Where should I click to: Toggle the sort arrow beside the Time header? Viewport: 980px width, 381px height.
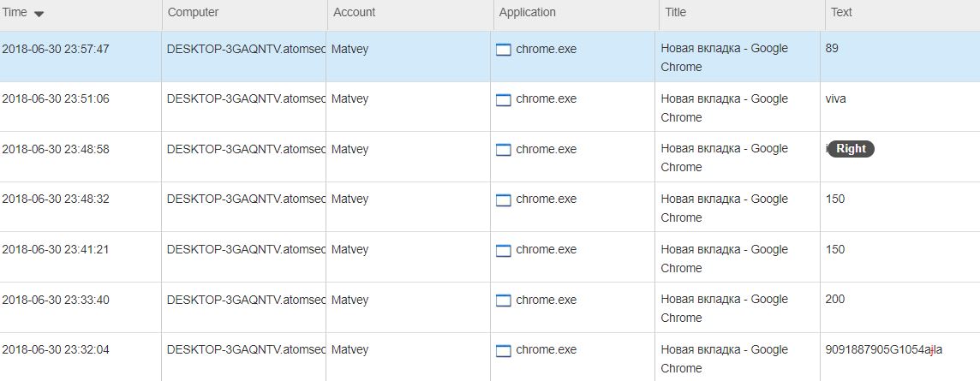(39, 14)
